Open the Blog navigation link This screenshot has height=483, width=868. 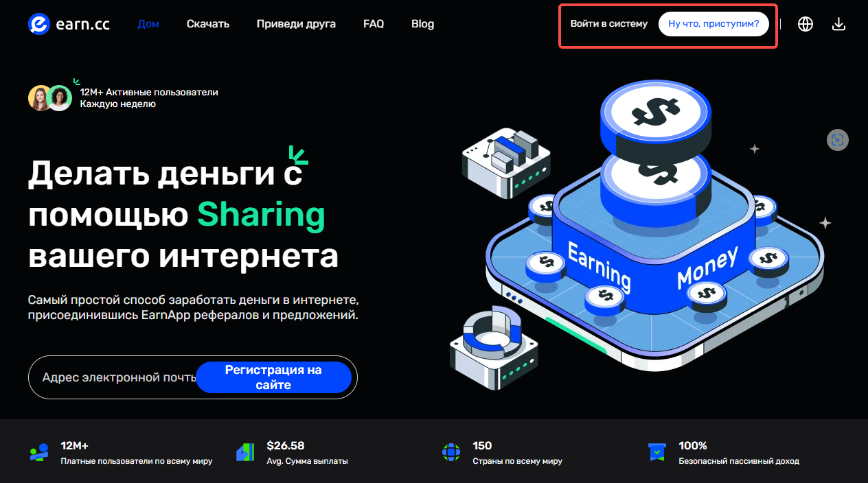tap(423, 24)
